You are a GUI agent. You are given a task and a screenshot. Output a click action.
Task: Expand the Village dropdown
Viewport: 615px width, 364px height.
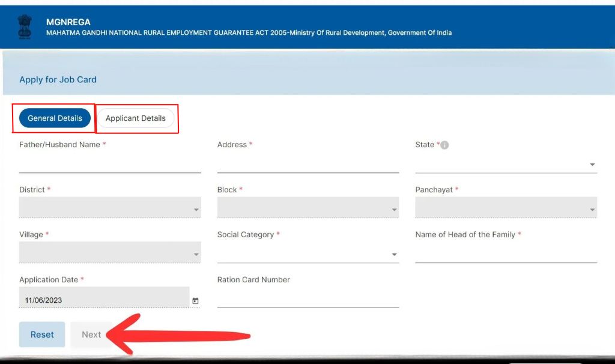tap(110, 253)
